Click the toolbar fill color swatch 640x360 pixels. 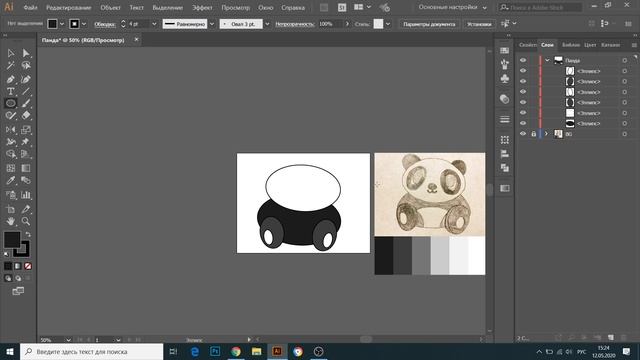[x=11, y=240]
